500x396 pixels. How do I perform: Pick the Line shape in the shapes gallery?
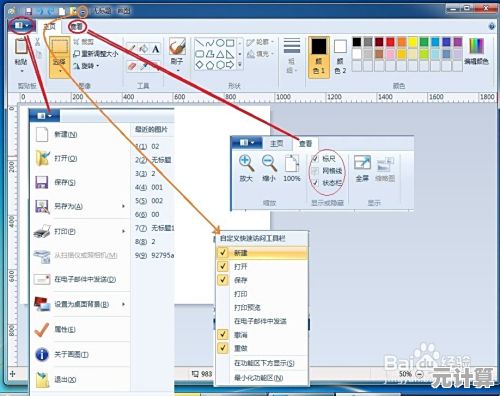click(x=199, y=43)
